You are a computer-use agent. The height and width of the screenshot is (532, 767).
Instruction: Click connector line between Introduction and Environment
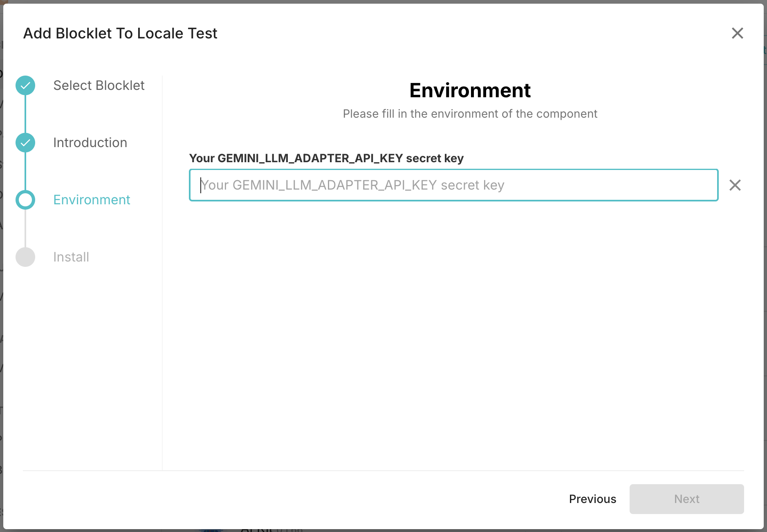[25, 171]
